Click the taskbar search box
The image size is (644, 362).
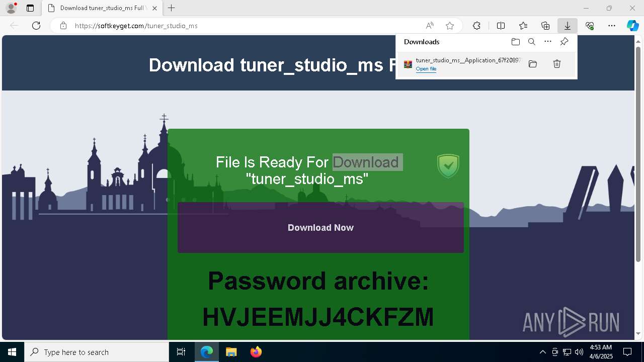97,352
